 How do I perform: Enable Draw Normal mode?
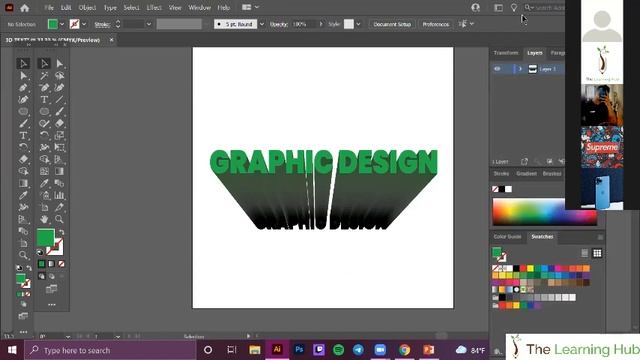(42, 276)
